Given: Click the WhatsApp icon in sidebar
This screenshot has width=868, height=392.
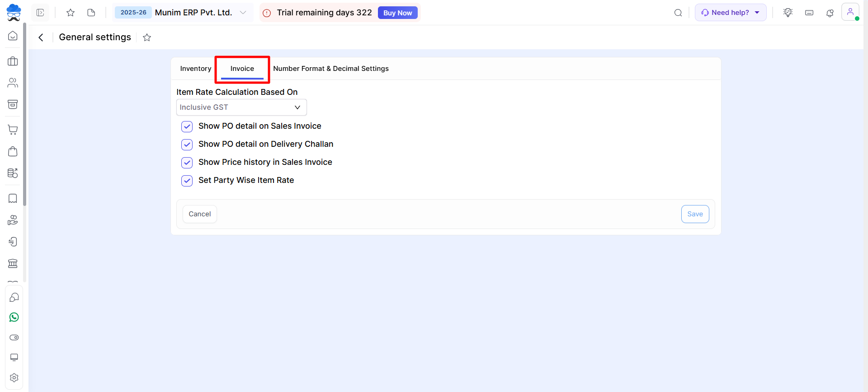Looking at the screenshot, I should tap(14, 317).
